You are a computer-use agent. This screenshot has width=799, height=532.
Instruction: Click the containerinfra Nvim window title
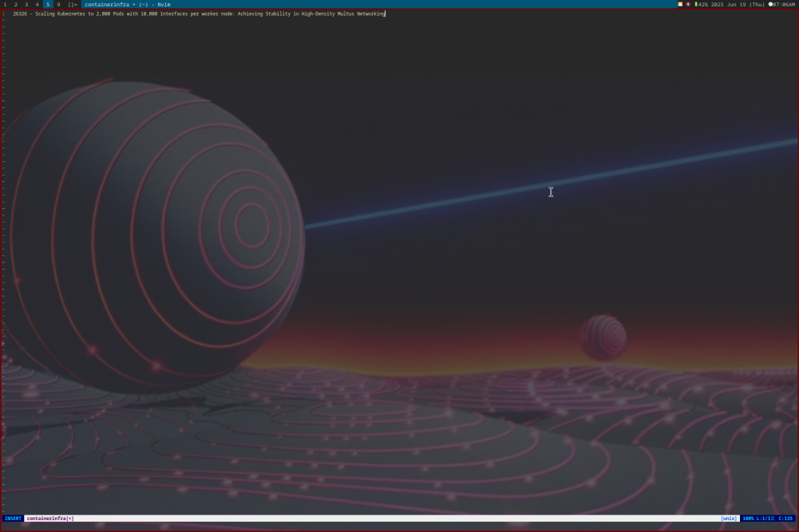point(127,4)
